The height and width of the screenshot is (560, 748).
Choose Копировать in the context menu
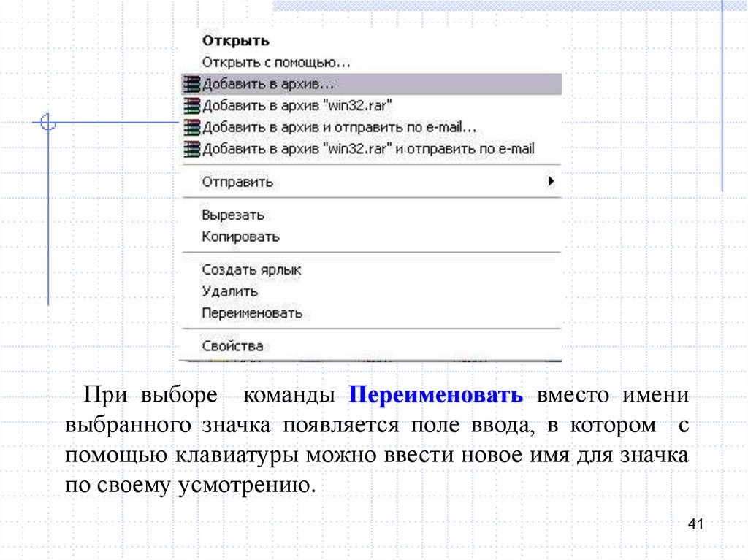pos(240,237)
